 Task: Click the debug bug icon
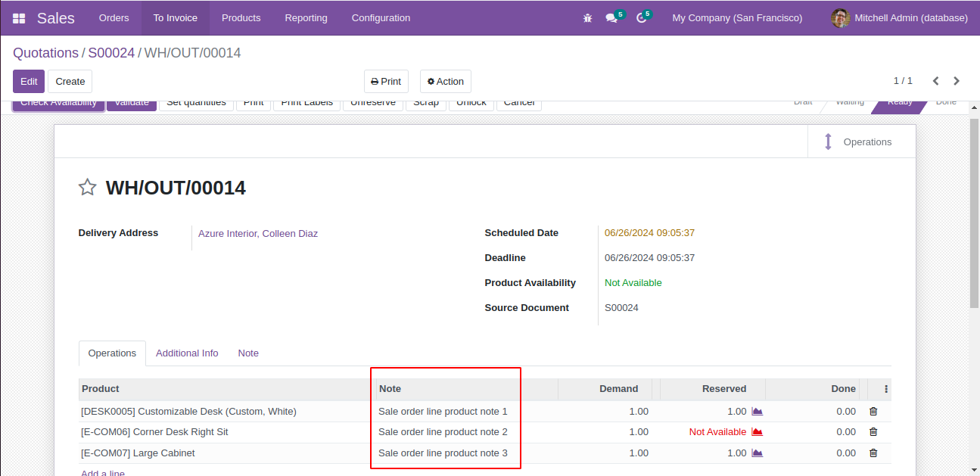pos(587,18)
